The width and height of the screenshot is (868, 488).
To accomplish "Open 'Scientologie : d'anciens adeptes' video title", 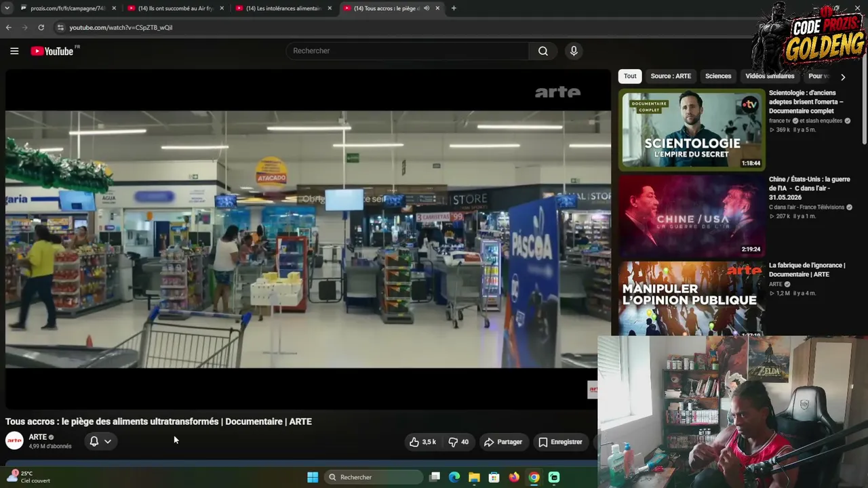I will [x=806, y=102].
